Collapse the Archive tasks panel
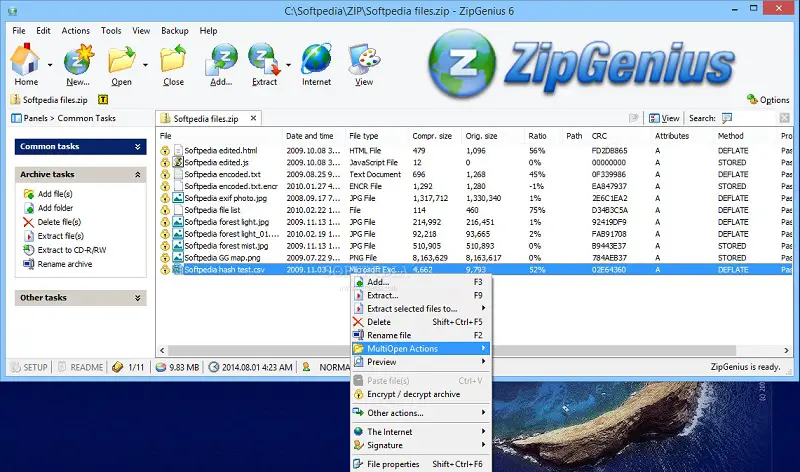Screen dimensions: 800x472 (x=81, y=175)
